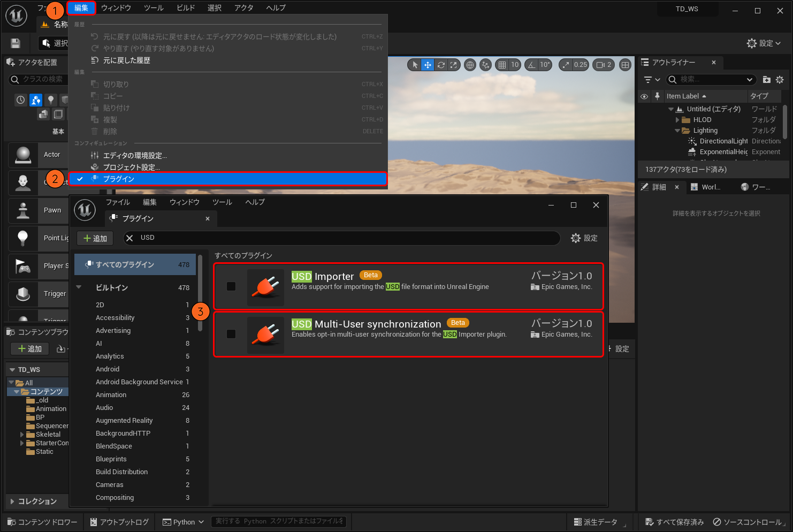793x532 pixels.
Task: Click the camera speed icon
Action: [x=600, y=65]
